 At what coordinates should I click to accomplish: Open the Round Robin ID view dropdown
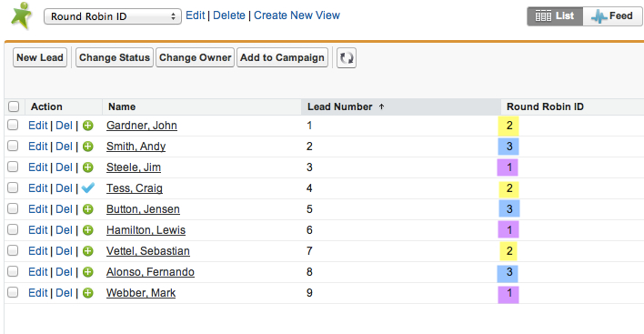point(113,16)
